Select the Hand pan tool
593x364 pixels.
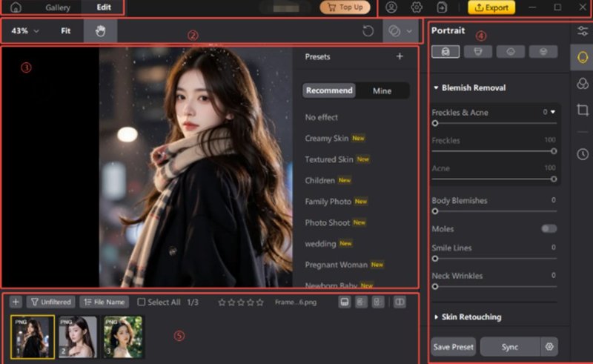point(100,31)
